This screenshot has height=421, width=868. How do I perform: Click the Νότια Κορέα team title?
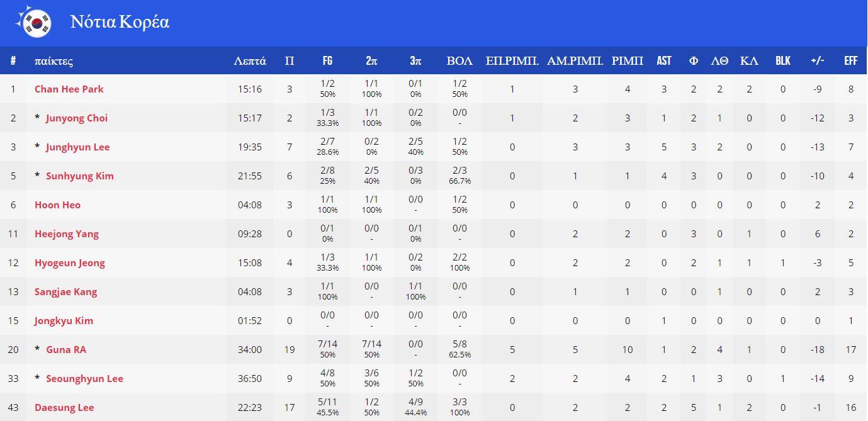pyautogui.click(x=120, y=23)
